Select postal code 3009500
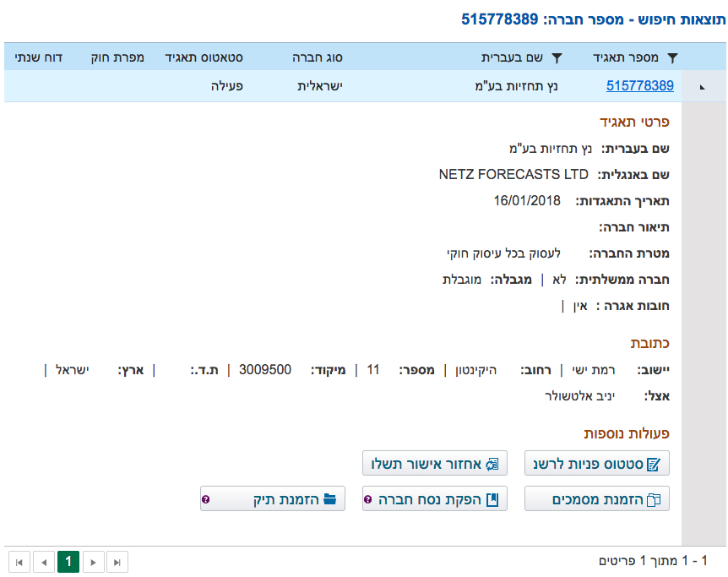This screenshot has height=577, width=728. (265, 370)
